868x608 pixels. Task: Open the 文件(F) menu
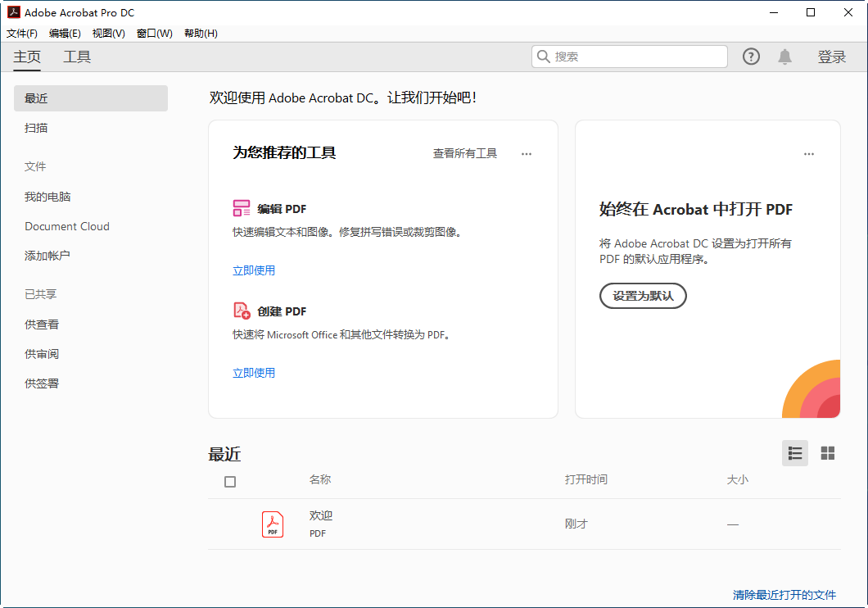pyautogui.click(x=22, y=34)
